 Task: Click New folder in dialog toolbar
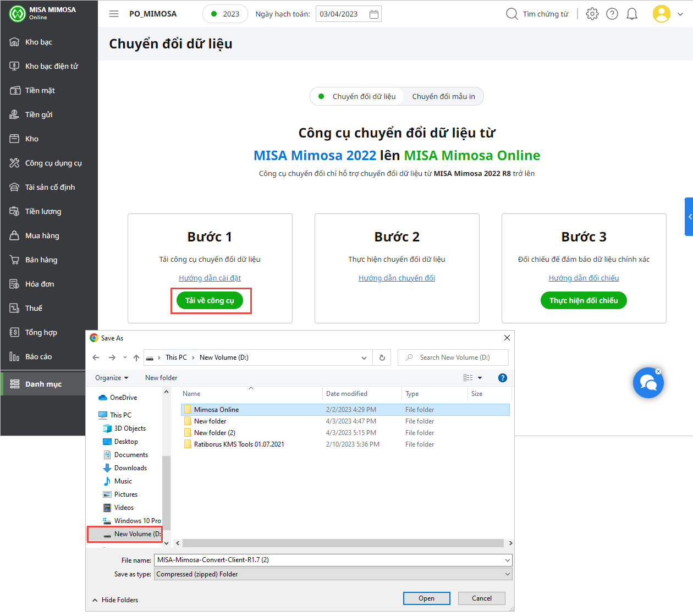pos(161,378)
